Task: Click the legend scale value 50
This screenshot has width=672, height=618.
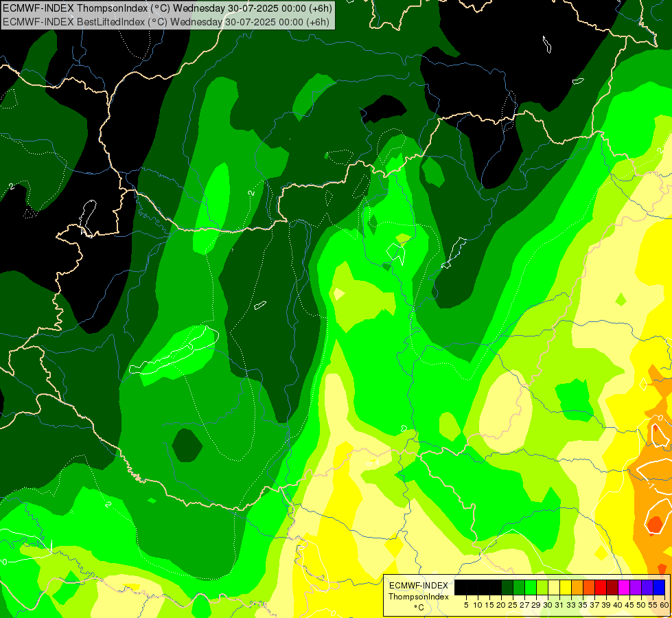Action: pyautogui.click(x=641, y=605)
